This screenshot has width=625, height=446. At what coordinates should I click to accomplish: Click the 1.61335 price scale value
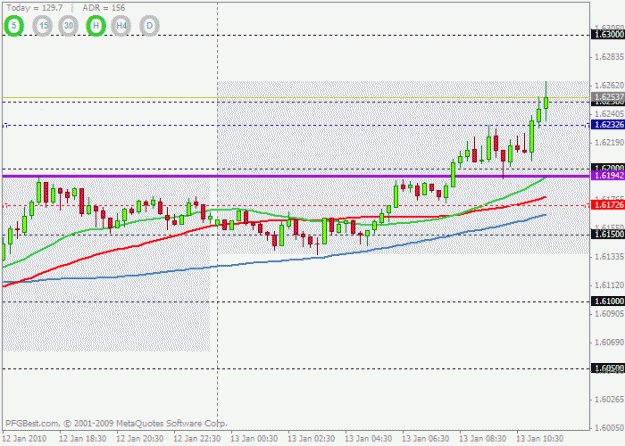(609, 257)
